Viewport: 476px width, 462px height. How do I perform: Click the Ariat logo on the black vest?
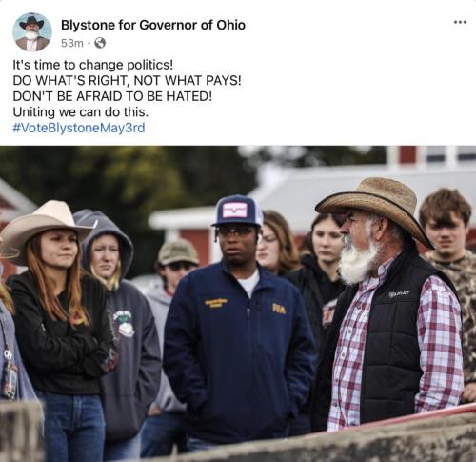tap(399, 293)
